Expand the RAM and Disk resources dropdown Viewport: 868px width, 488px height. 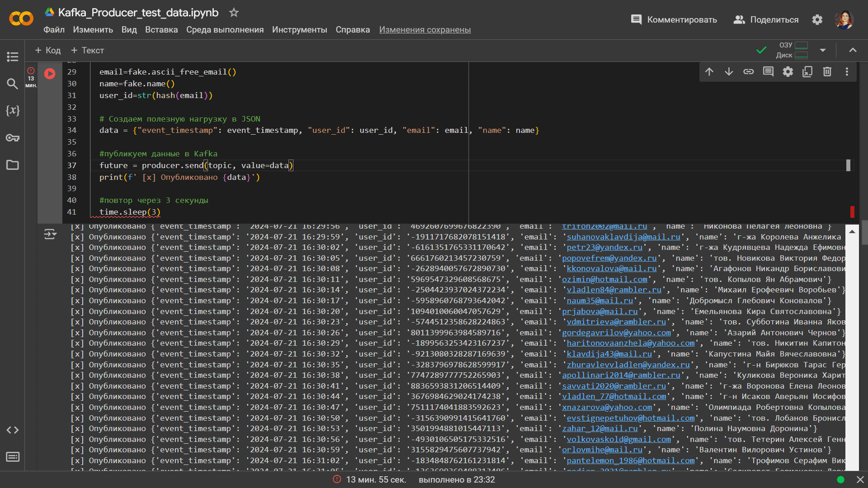(x=823, y=50)
